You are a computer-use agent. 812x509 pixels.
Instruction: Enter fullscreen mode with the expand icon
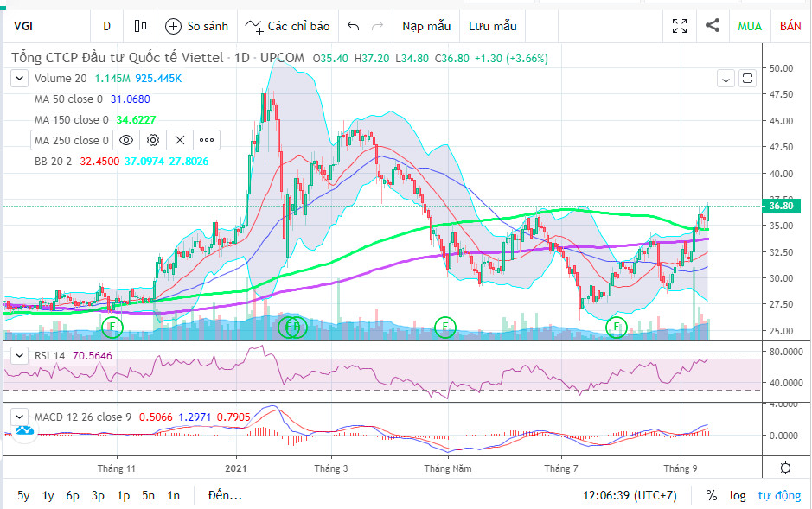coord(680,26)
